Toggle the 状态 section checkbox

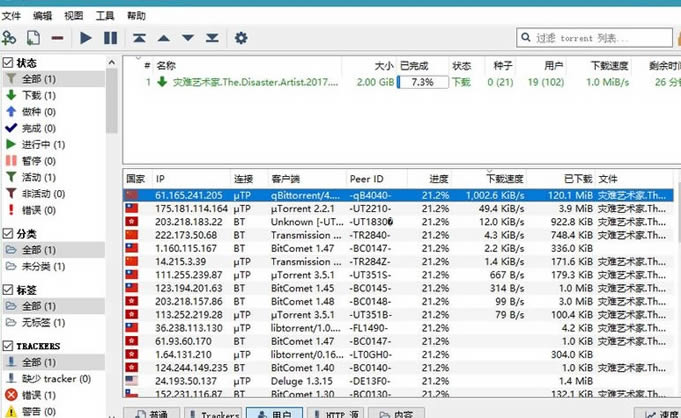point(8,63)
